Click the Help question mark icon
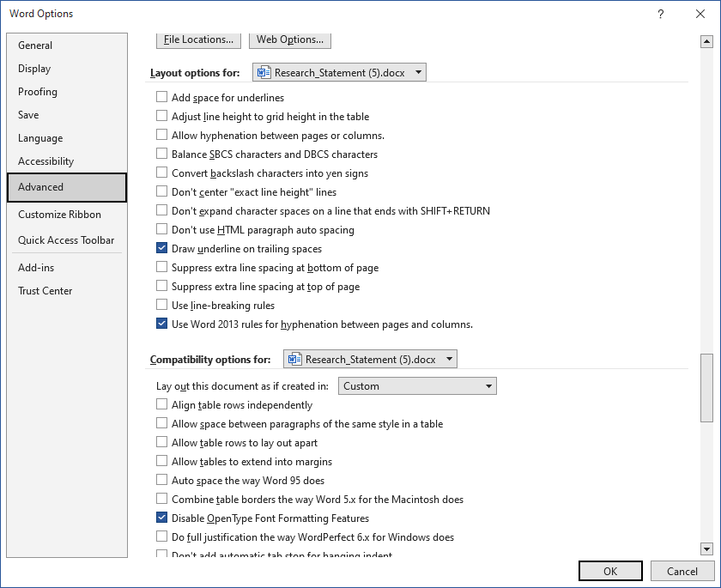 (x=660, y=14)
